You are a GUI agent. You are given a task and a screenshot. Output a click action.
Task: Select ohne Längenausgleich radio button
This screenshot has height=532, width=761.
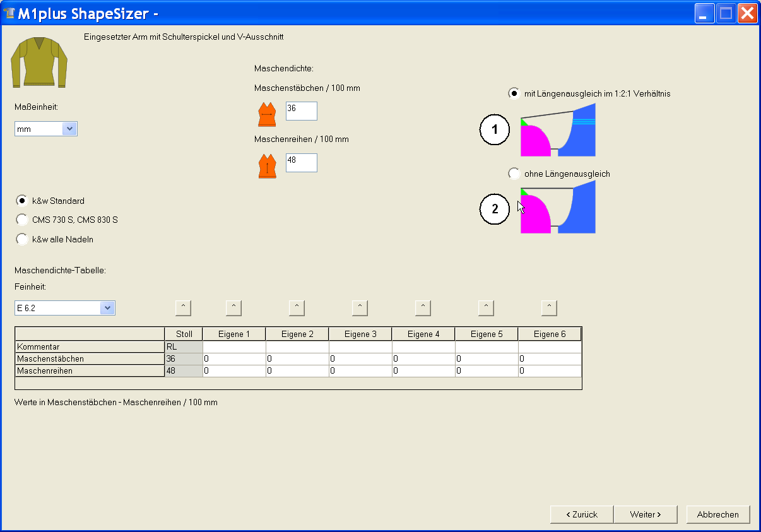point(514,174)
